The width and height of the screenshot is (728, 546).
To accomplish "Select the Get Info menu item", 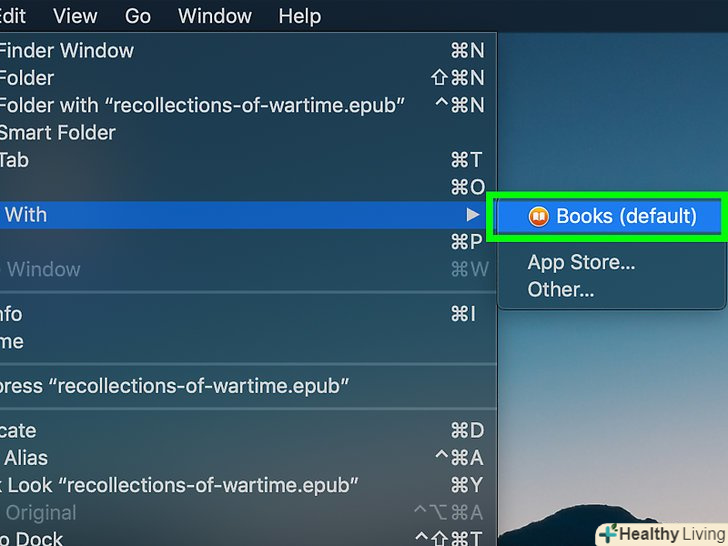I will pos(11,314).
